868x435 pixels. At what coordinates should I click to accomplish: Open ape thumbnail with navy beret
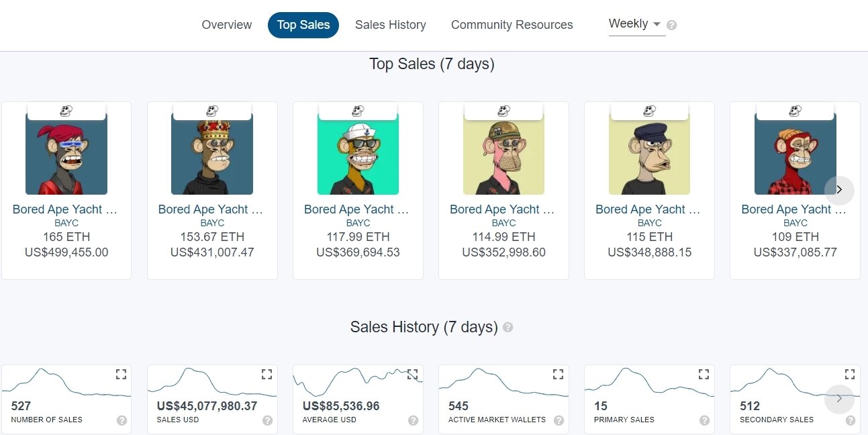point(649,154)
